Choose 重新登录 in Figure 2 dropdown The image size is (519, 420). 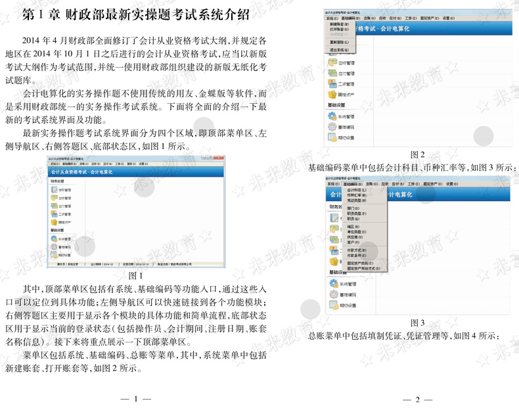pyautogui.click(x=339, y=43)
